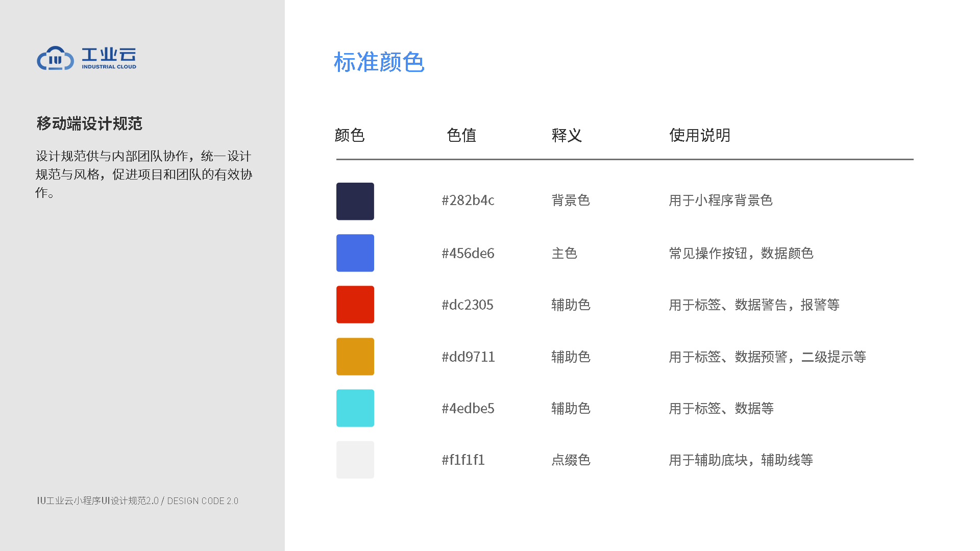Click the cyan auxiliary swatch #4edbe5
980x551 pixels.
click(355, 407)
